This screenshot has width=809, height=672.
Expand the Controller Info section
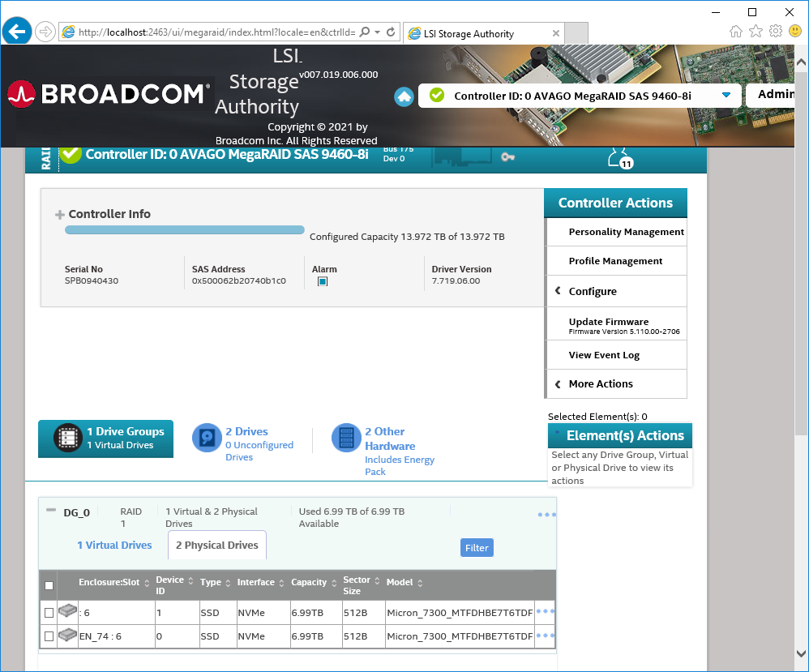[x=60, y=214]
